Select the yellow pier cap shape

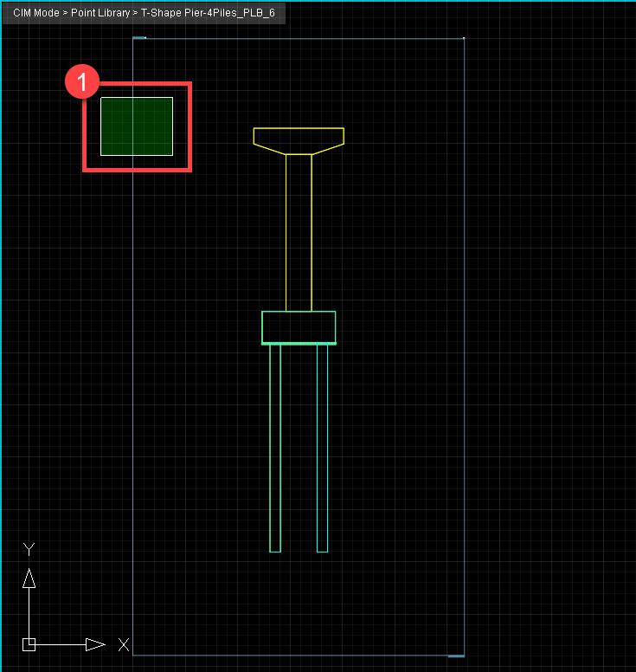click(299, 140)
